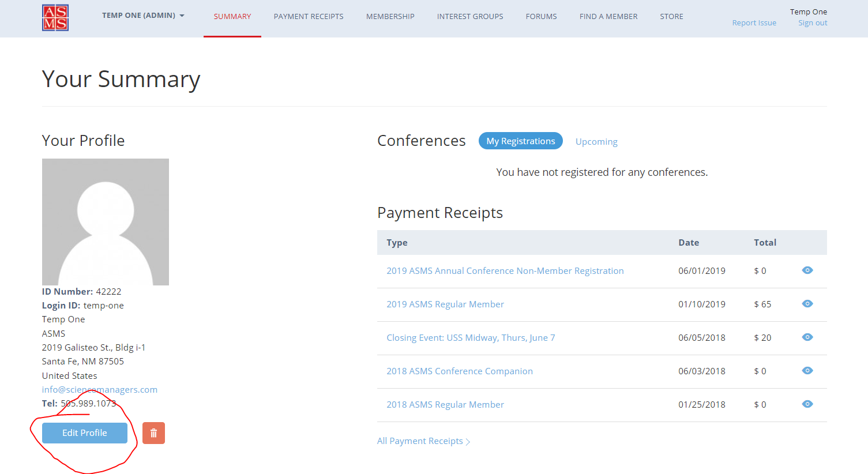View 2018 ASMS Regular Member receipt eye icon
The image size is (868, 474).
click(807, 404)
